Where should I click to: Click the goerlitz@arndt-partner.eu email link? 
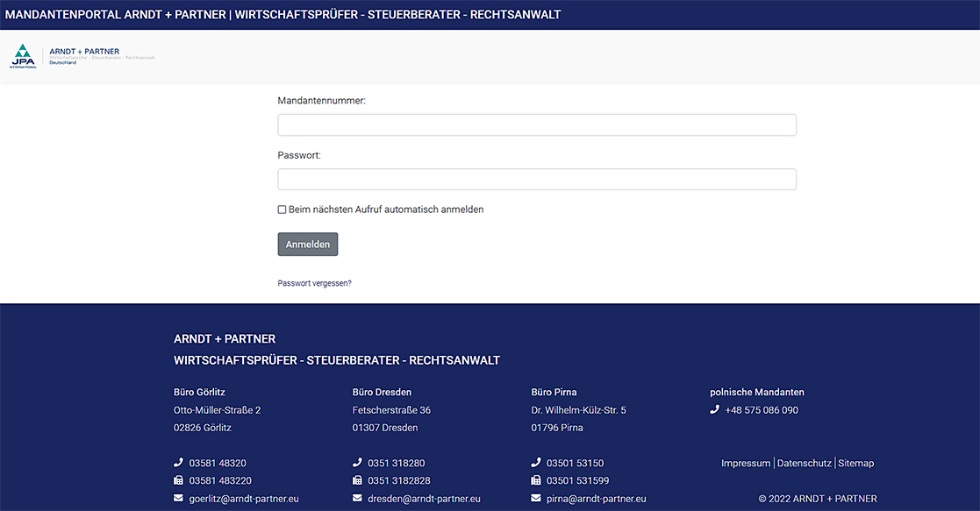pyautogui.click(x=244, y=499)
